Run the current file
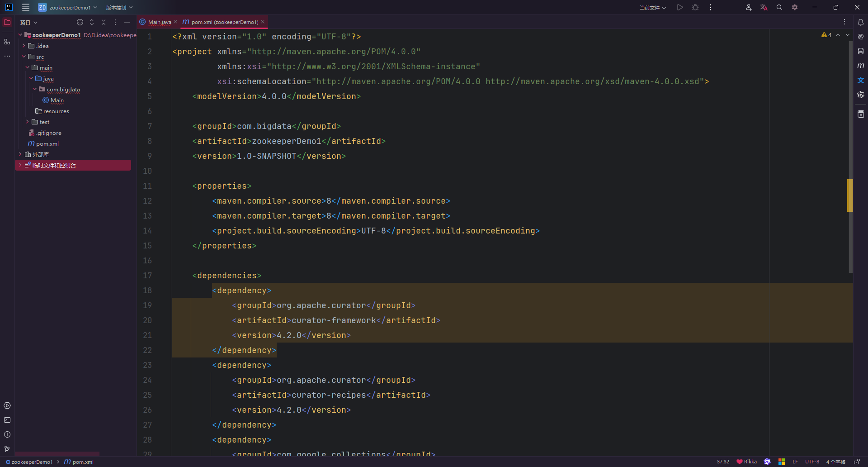Image resolution: width=868 pixels, height=467 pixels. 680,7
